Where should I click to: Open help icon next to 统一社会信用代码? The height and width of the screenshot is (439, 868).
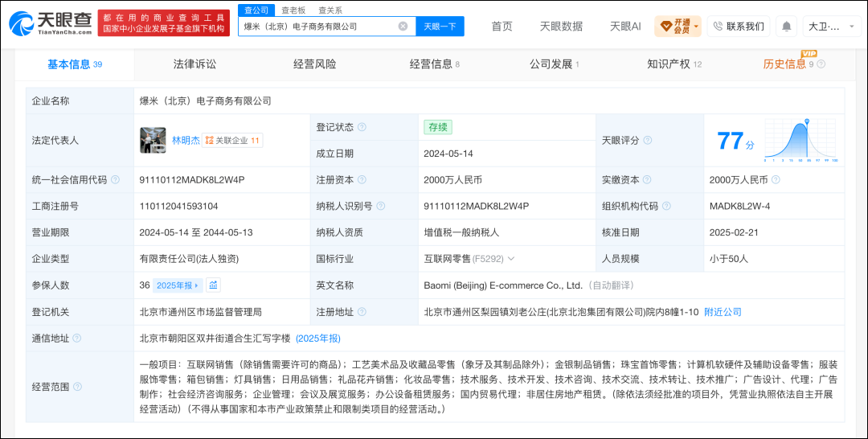click(115, 180)
